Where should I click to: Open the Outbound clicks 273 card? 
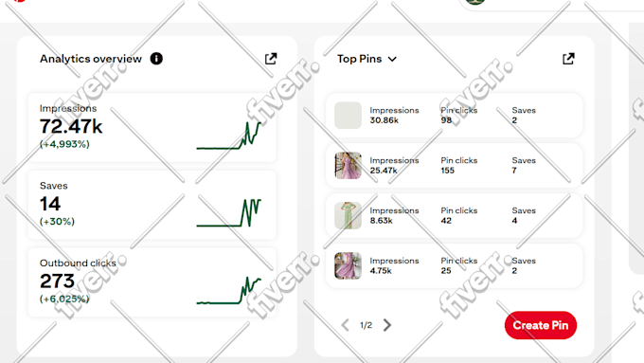(152, 282)
